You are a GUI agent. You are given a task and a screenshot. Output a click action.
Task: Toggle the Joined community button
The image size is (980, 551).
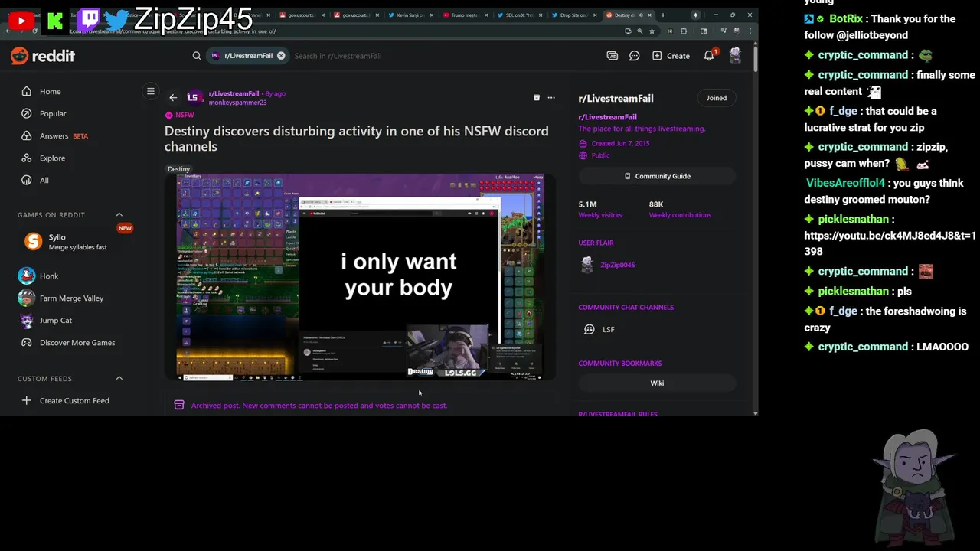[x=717, y=98]
